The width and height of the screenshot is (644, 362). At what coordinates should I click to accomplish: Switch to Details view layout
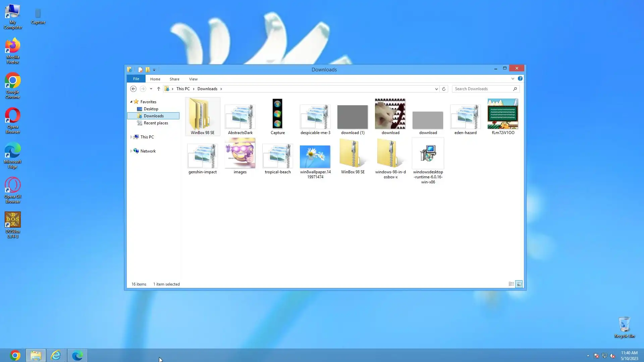[511, 284]
